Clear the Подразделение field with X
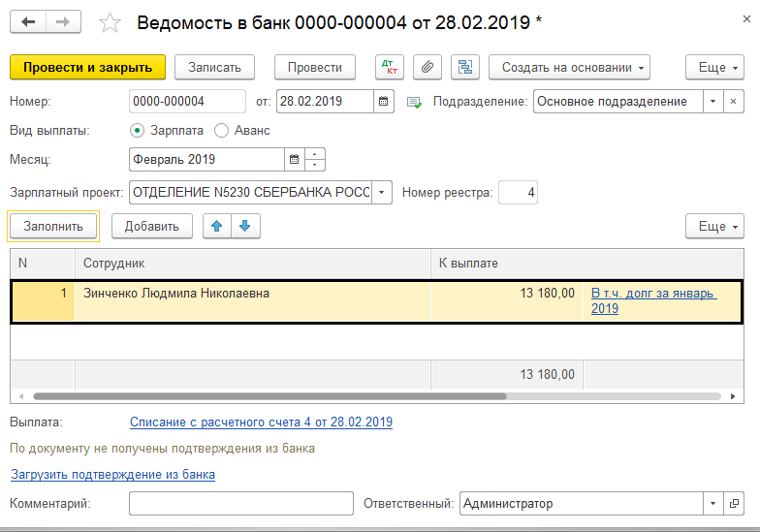This screenshot has width=760, height=532. coord(734,102)
